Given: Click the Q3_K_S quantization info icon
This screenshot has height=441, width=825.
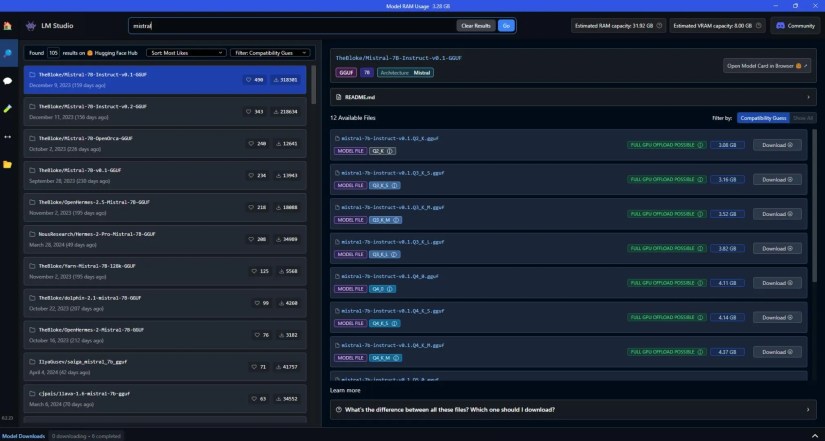Looking at the screenshot, I should pyautogui.click(x=394, y=185).
